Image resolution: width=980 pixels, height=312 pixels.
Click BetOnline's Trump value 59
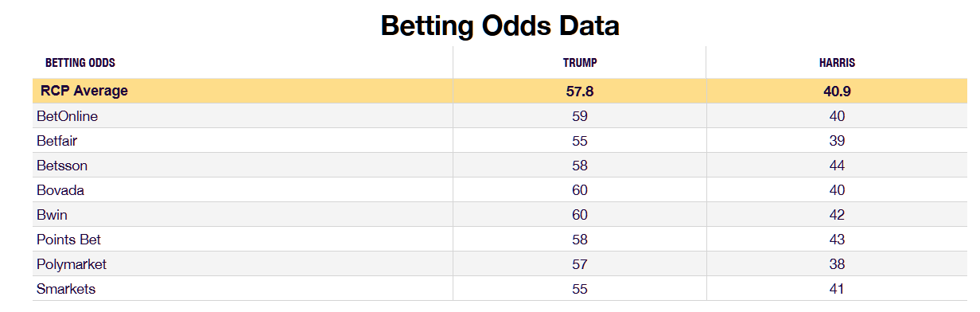coord(580,116)
